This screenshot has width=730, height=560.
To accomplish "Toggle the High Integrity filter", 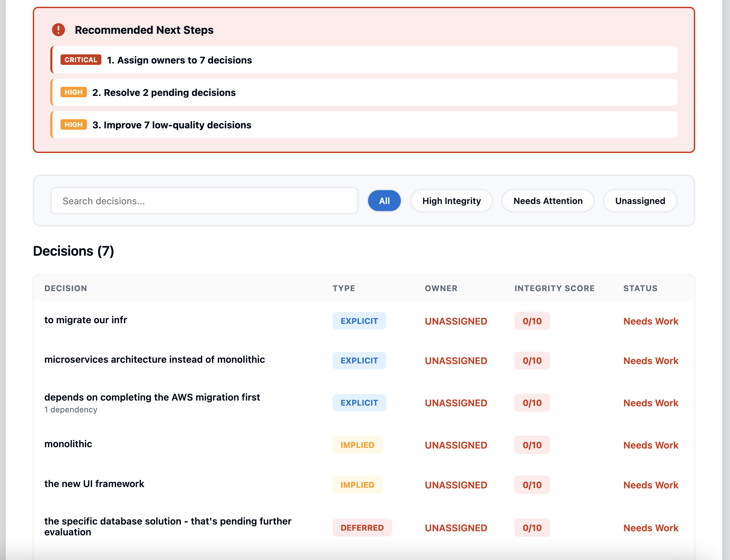I will pyautogui.click(x=452, y=201).
